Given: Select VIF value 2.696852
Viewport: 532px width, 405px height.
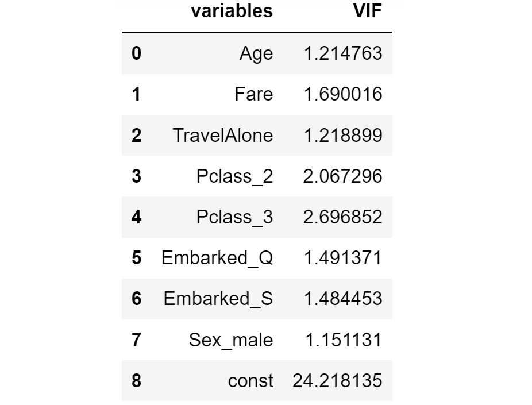Looking at the screenshot, I should click(x=342, y=217).
